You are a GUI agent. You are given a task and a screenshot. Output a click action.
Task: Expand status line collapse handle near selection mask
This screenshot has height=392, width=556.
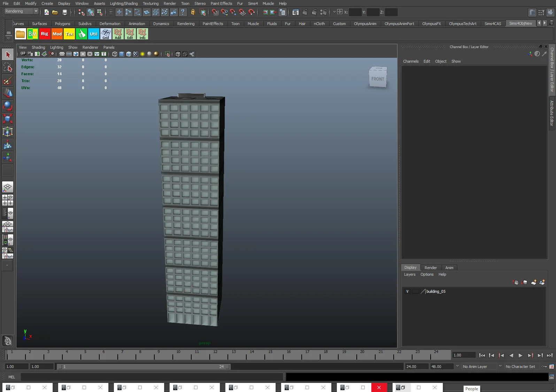coord(111,12)
